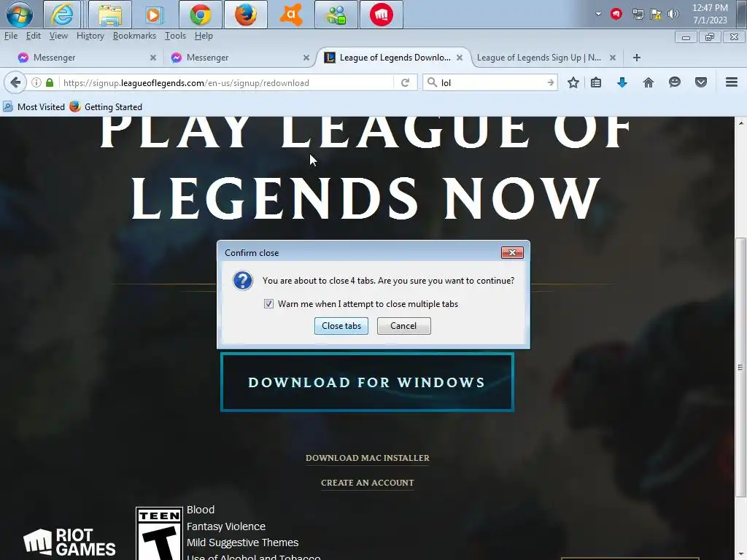Show site information icon in address bar

(x=36, y=82)
